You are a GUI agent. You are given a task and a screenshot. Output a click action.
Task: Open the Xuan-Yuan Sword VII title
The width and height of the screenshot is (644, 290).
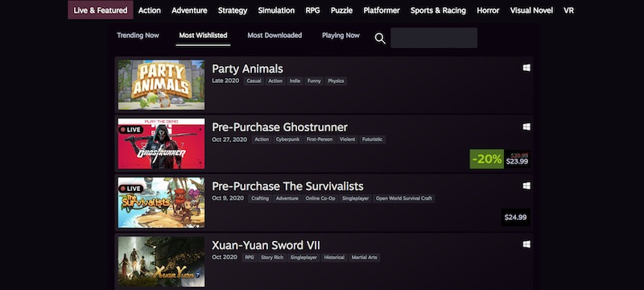(266, 246)
